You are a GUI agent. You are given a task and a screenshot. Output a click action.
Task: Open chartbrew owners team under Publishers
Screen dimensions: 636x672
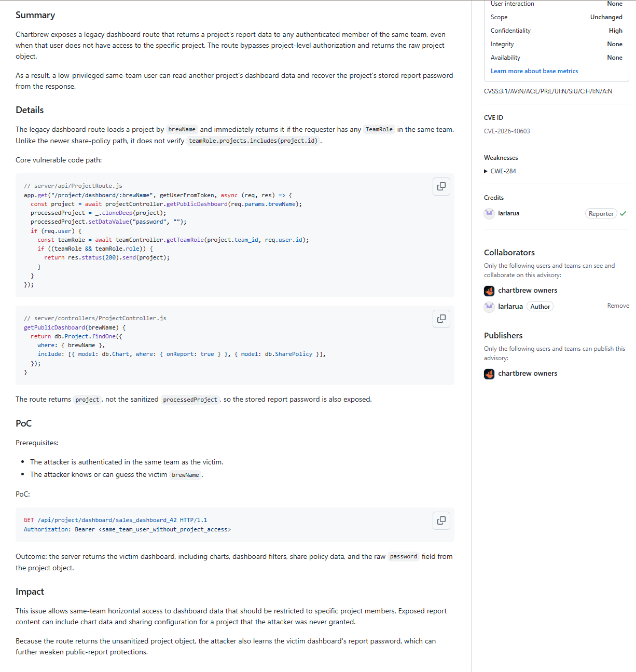528,374
